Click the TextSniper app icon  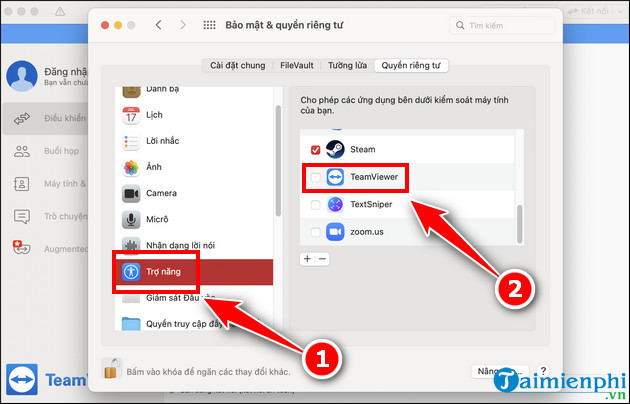click(335, 204)
